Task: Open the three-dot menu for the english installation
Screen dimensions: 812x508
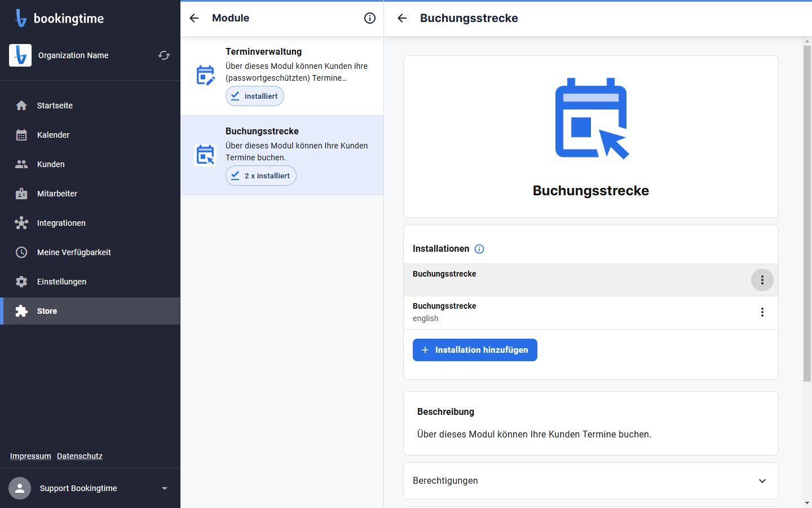Action: point(762,312)
